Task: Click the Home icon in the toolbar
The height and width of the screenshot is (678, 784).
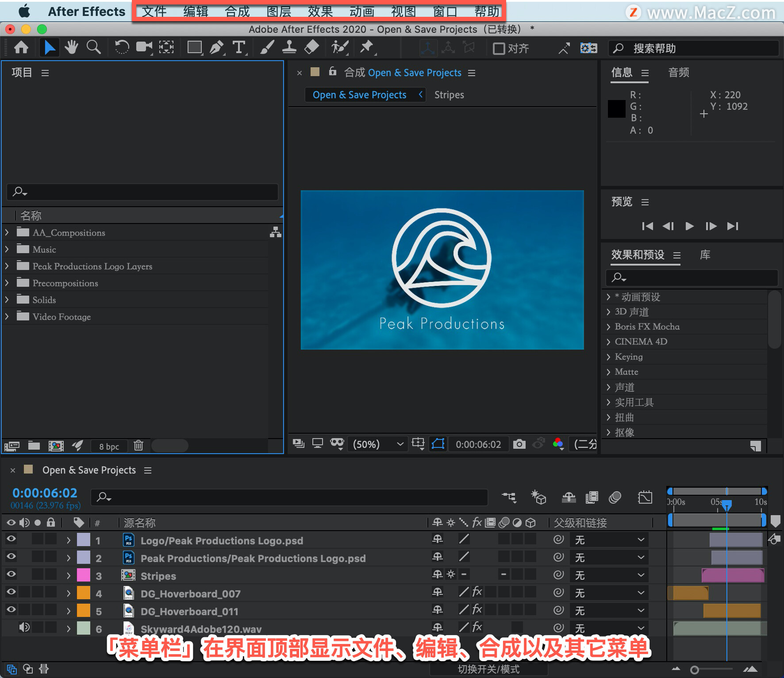Action: tap(21, 47)
